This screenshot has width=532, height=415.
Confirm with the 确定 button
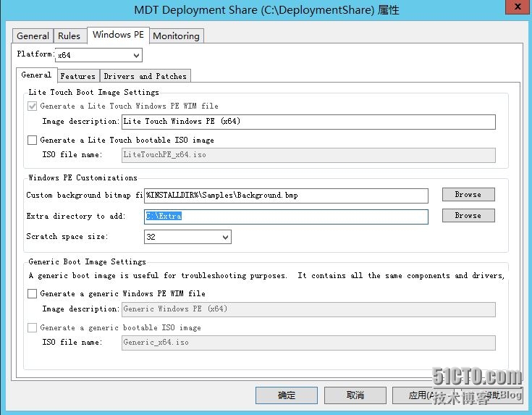(x=287, y=395)
